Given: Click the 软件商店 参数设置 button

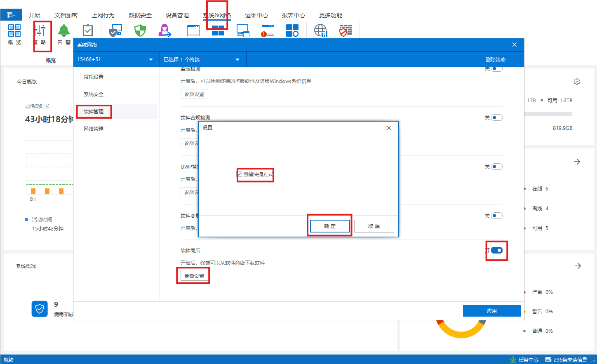Looking at the screenshot, I should (194, 276).
